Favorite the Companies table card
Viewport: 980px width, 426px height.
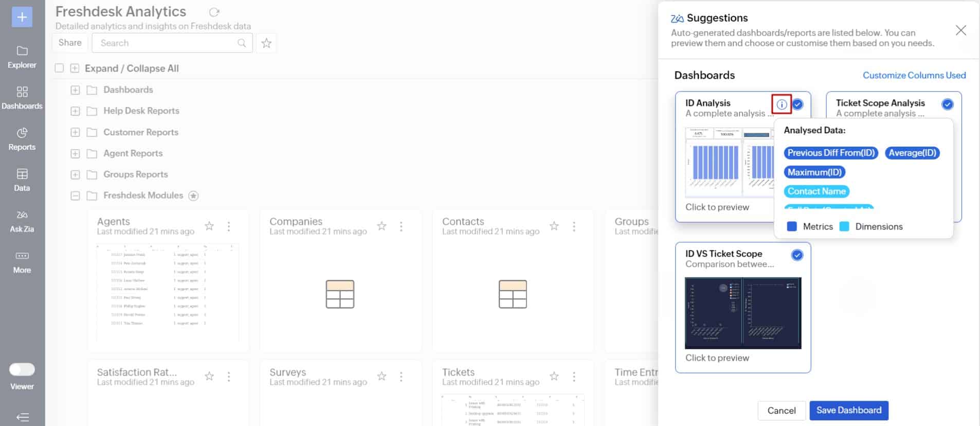(382, 226)
